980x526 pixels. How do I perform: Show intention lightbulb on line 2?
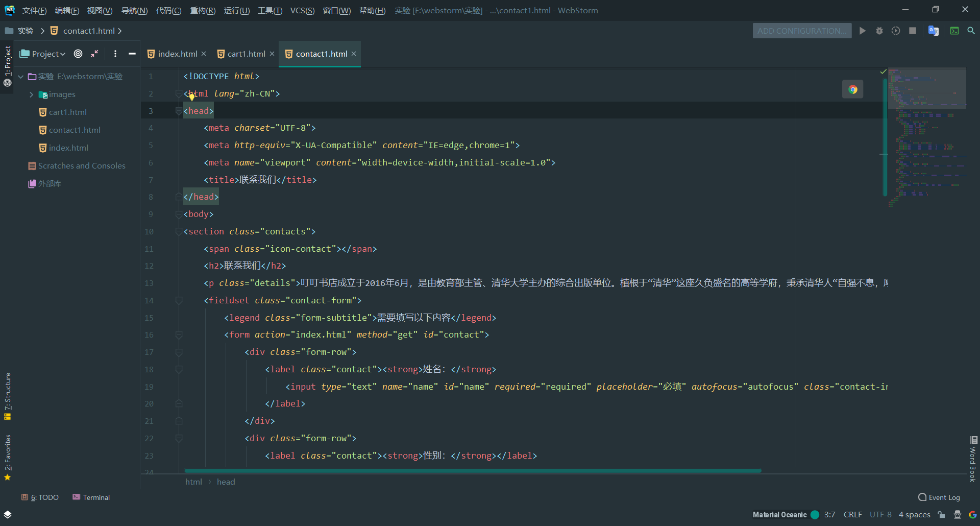coord(192,97)
